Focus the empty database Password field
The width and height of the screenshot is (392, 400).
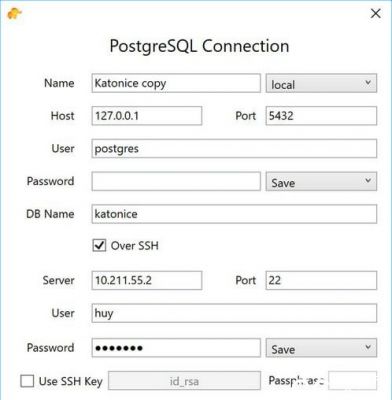(176, 181)
